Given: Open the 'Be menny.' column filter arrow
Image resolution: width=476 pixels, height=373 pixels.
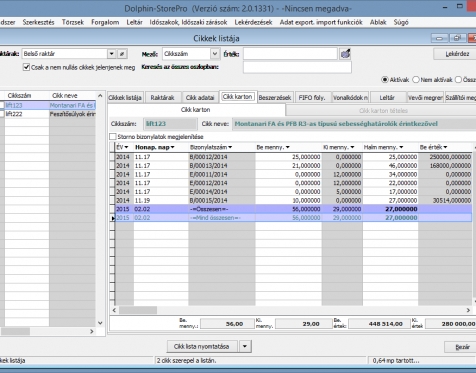Looking at the screenshot, I should [288, 147].
